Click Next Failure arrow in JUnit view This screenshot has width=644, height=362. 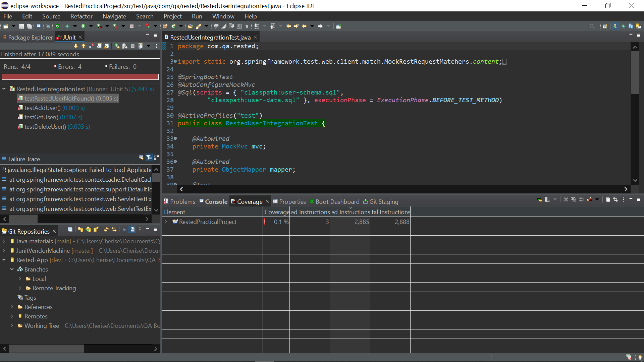[76, 46]
